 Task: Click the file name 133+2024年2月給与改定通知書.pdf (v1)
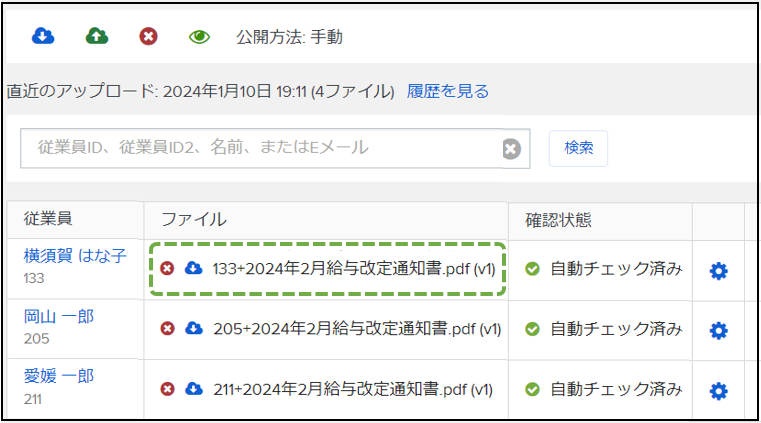pyautogui.click(x=354, y=268)
